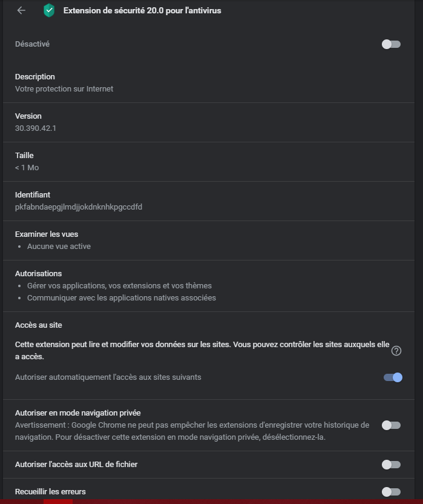Click the 'Gérer vos applications' permission item
The width and height of the screenshot is (423, 504).
119,286
